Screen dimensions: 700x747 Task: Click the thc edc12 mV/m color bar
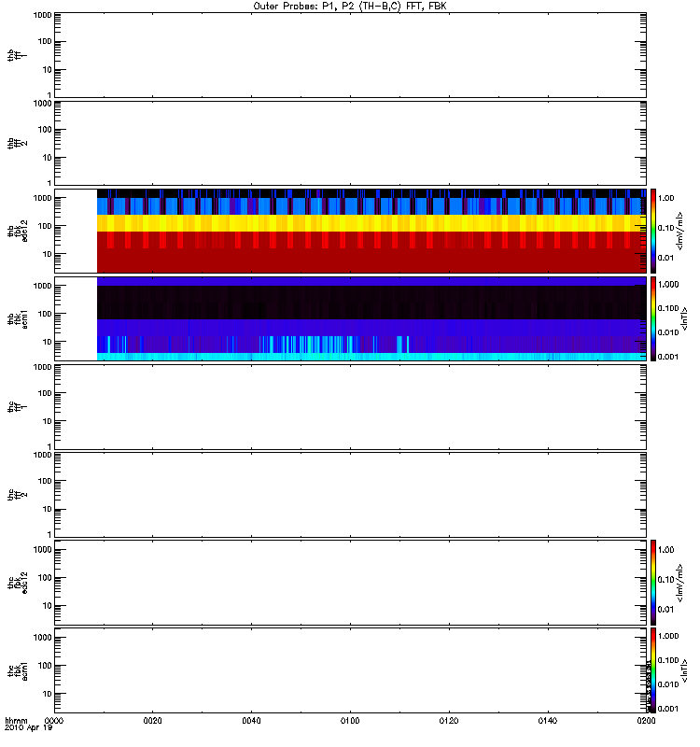pos(653,583)
